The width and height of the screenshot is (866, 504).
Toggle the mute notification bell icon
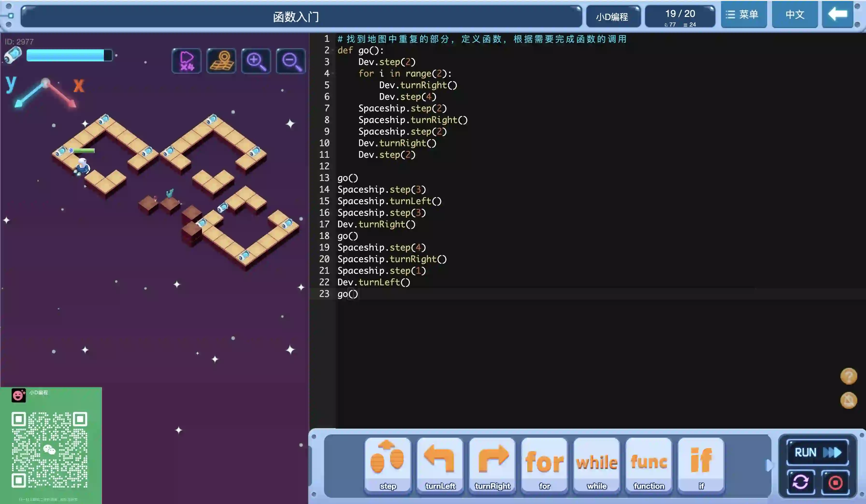point(848,400)
